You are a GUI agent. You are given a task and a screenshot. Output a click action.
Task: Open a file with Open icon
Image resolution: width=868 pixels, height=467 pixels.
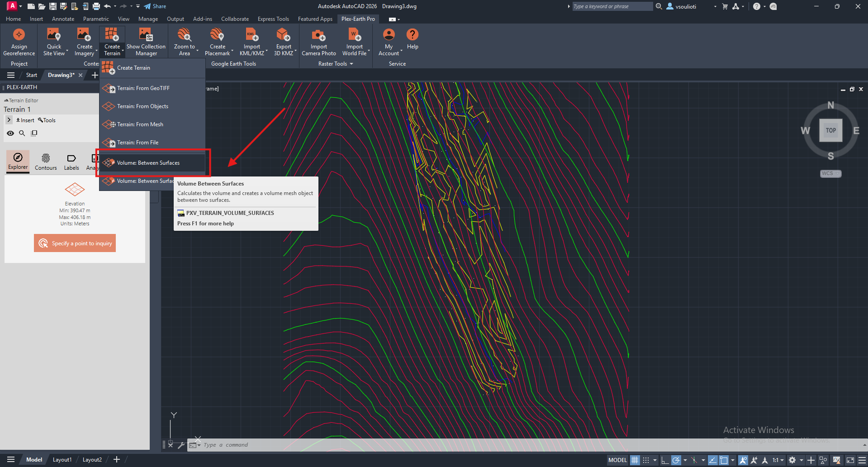point(42,6)
